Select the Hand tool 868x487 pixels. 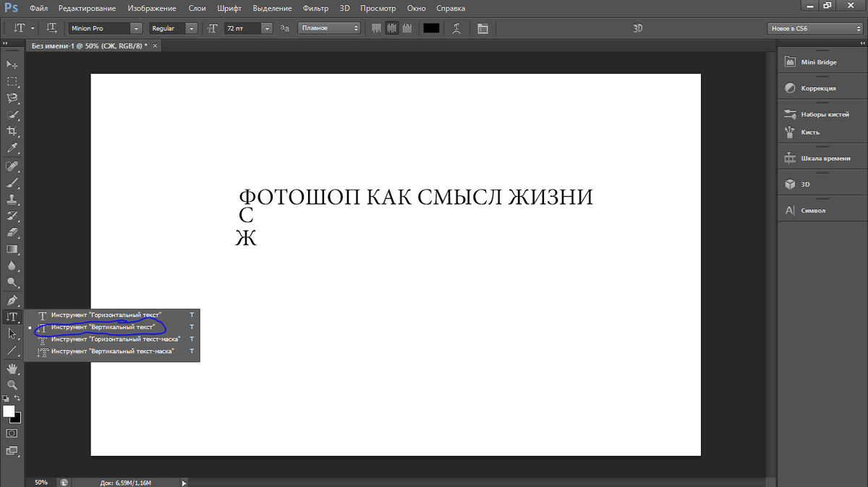[x=12, y=369]
